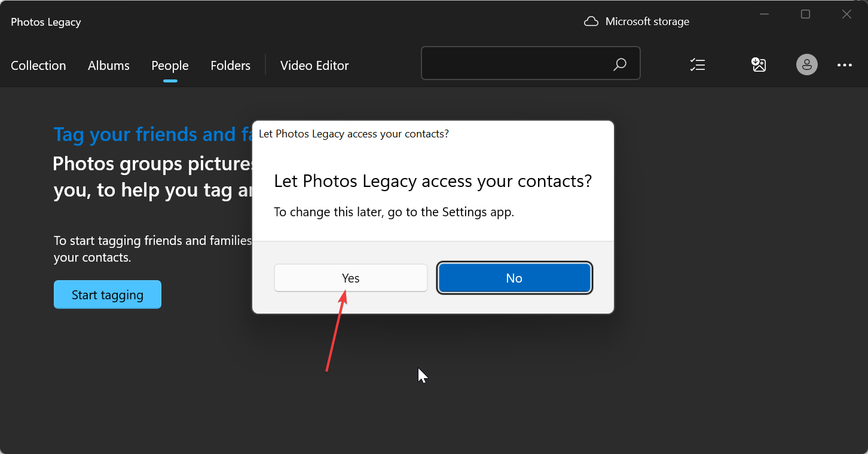Switch to the Collection tab

click(38, 66)
